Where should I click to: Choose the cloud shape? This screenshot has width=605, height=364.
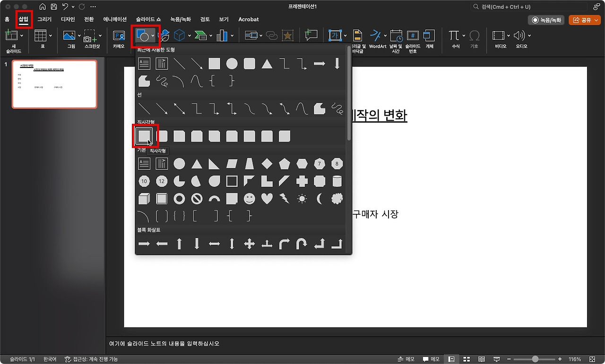(337, 199)
